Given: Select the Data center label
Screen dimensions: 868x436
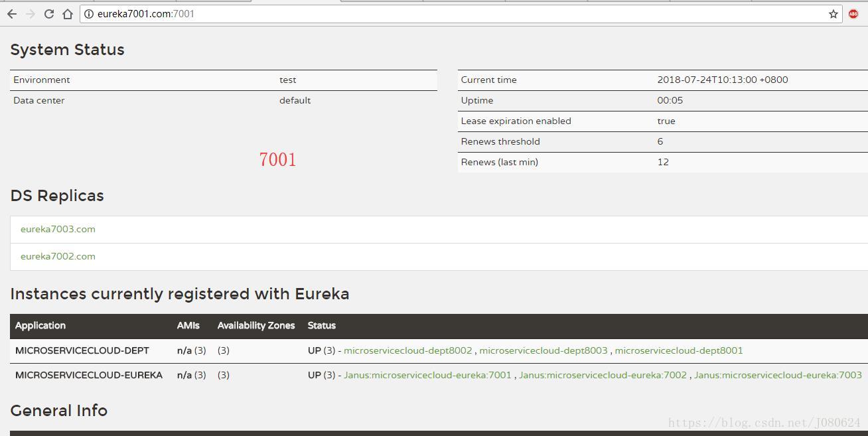Looking at the screenshot, I should pos(39,100).
